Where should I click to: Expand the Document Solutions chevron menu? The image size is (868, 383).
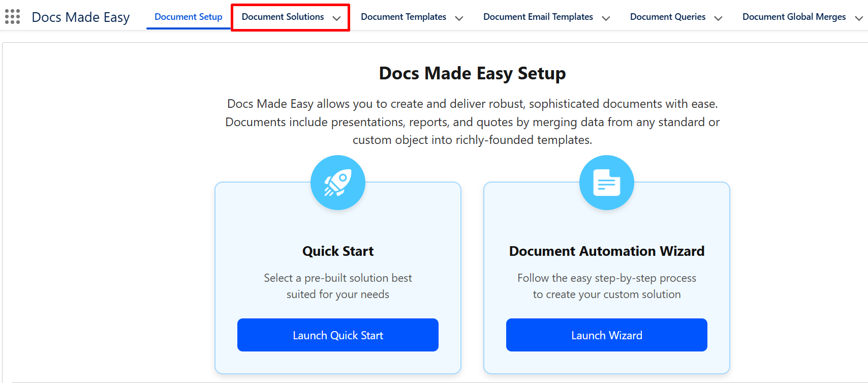(x=336, y=18)
